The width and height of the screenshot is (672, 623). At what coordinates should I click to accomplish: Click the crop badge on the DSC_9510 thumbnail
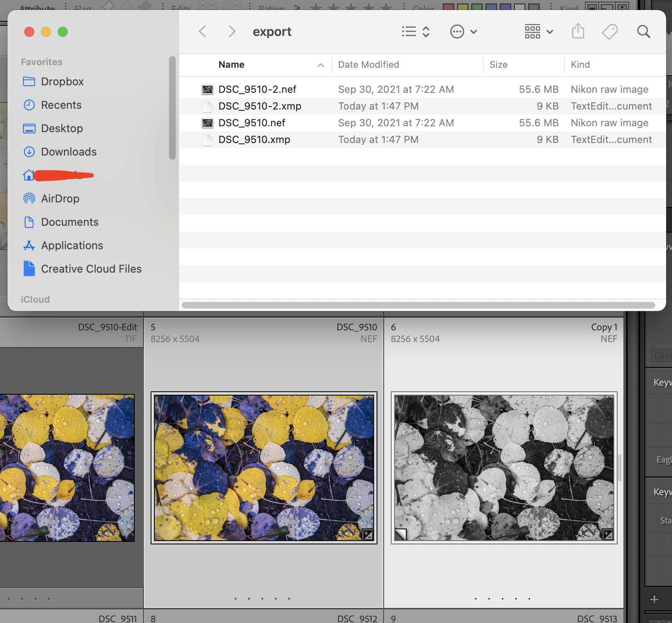point(367,534)
